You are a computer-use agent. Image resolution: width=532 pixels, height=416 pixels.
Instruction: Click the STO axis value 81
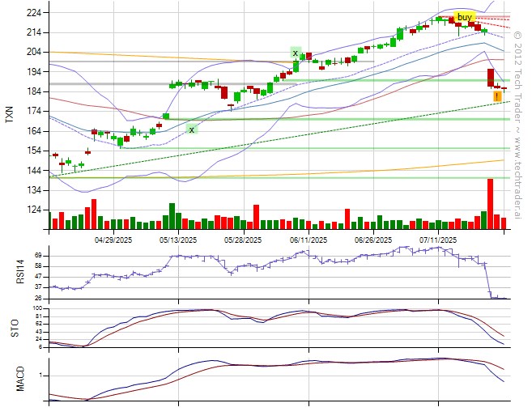point(38,316)
